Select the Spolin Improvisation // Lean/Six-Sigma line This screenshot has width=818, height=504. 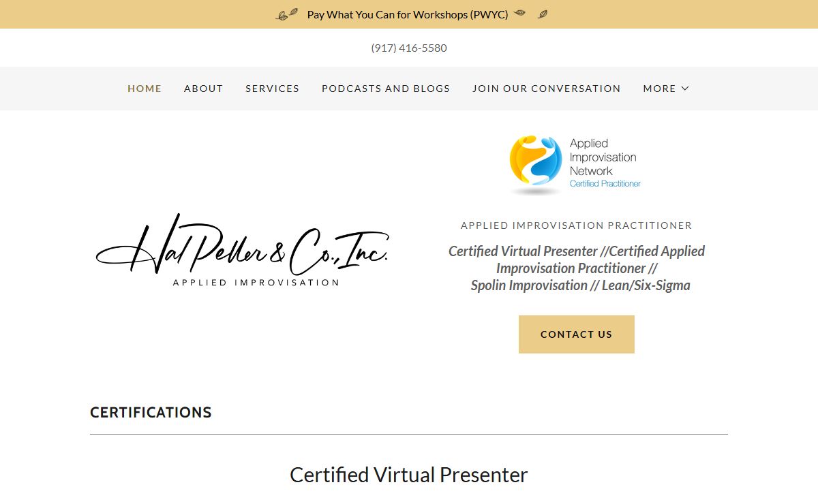(x=581, y=285)
